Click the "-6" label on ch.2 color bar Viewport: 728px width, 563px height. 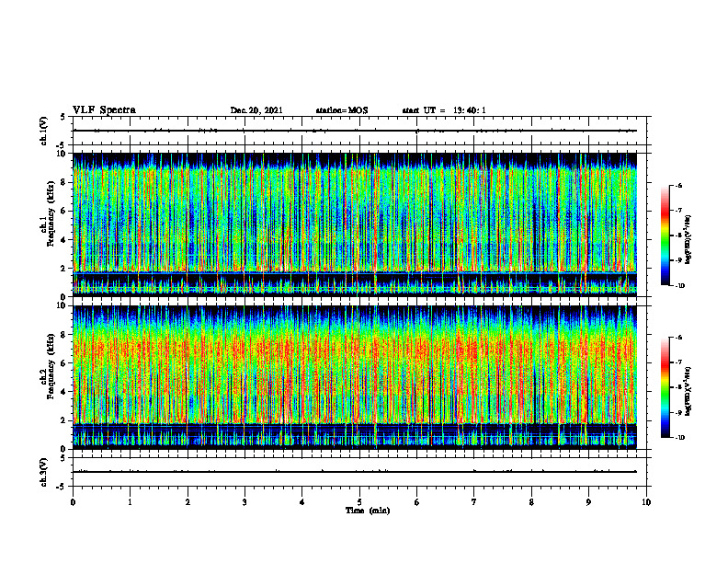tap(679, 338)
